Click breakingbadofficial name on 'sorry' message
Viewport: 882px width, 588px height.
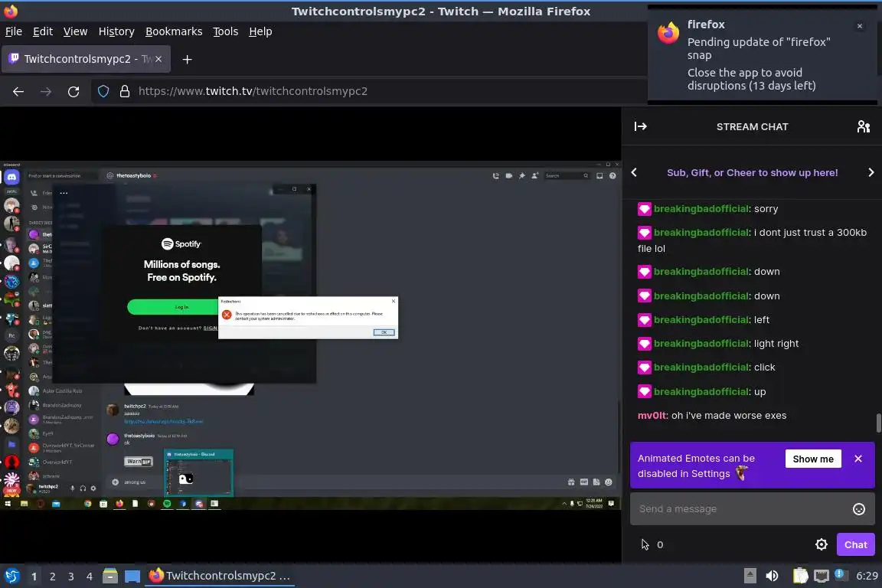(x=701, y=209)
